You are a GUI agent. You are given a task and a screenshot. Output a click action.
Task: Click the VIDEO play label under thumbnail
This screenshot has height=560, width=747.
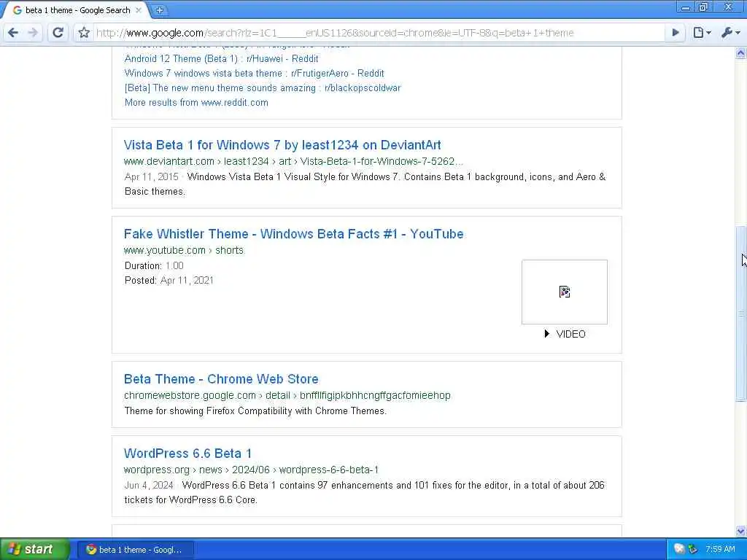point(565,334)
